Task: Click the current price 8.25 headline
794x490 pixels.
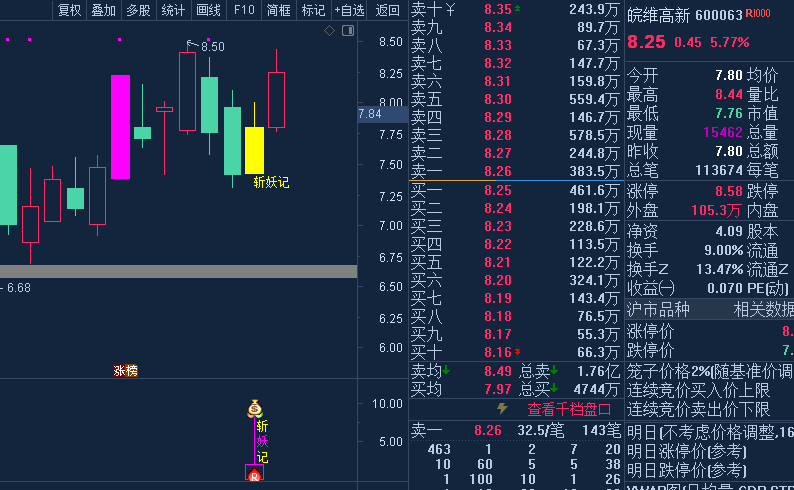Action: [x=646, y=42]
